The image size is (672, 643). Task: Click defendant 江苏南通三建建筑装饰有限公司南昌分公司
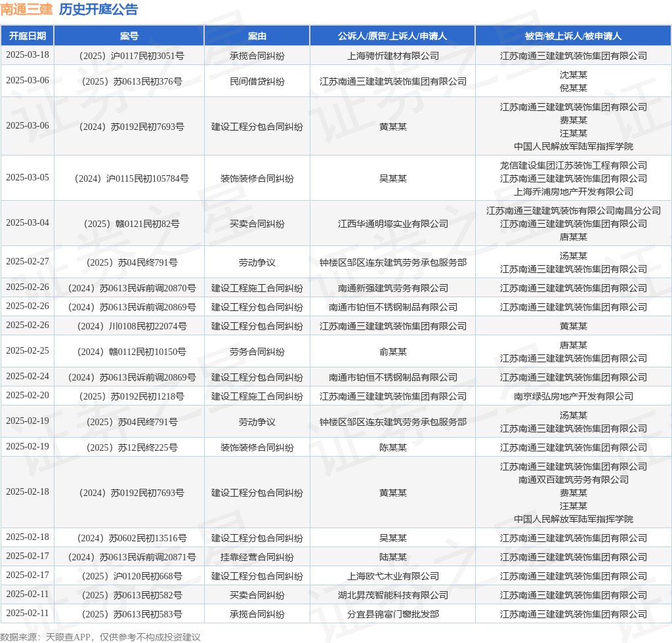point(574,211)
